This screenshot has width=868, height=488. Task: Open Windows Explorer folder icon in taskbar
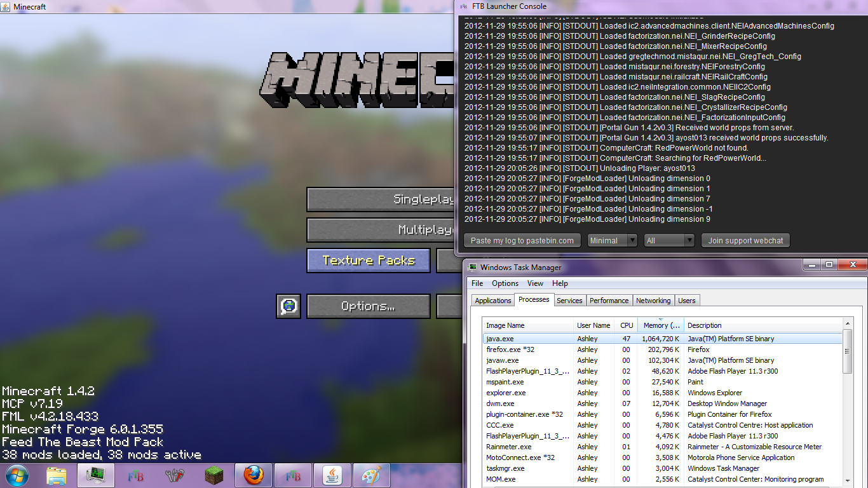click(x=57, y=475)
